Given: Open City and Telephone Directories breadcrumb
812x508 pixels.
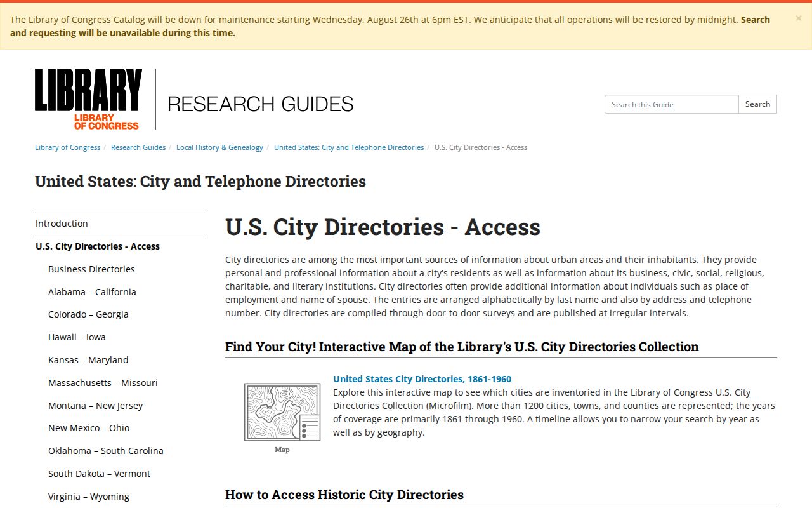Looking at the screenshot, I should [x=349, y=147].
